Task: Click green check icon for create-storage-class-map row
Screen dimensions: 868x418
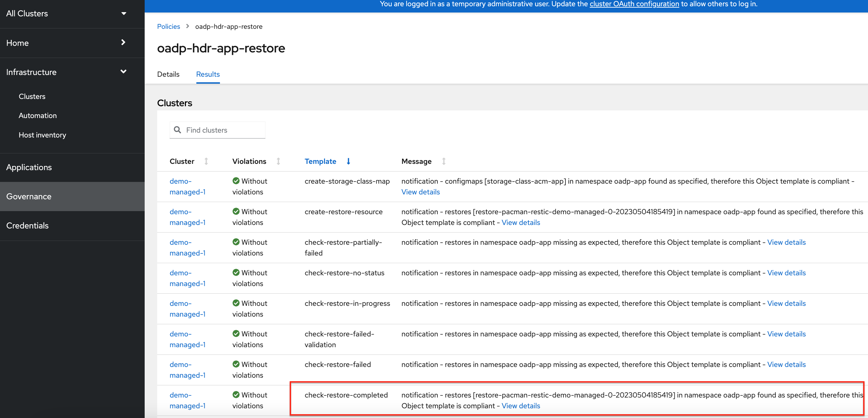Action: (236, 181)
